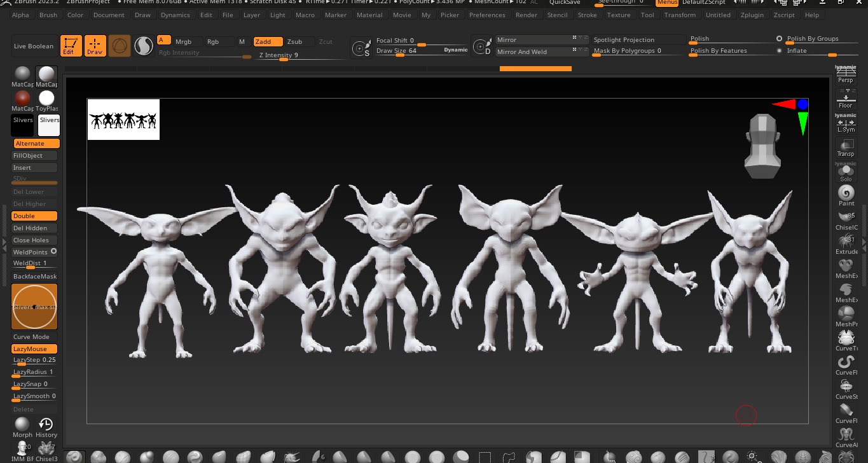Select the Extrude brush
Viewport: 868px width, 463px height.
846,244
